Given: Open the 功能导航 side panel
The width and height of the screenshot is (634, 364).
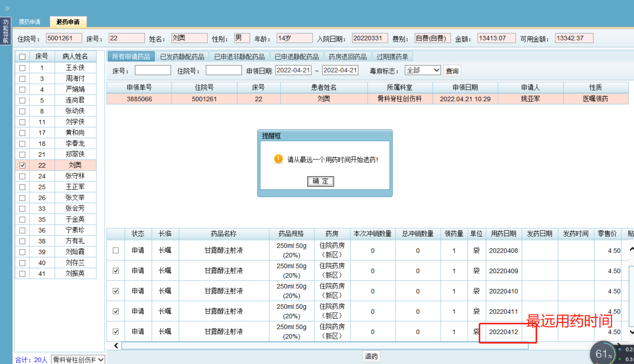Looking at the screenshot, I should [5, 31].
